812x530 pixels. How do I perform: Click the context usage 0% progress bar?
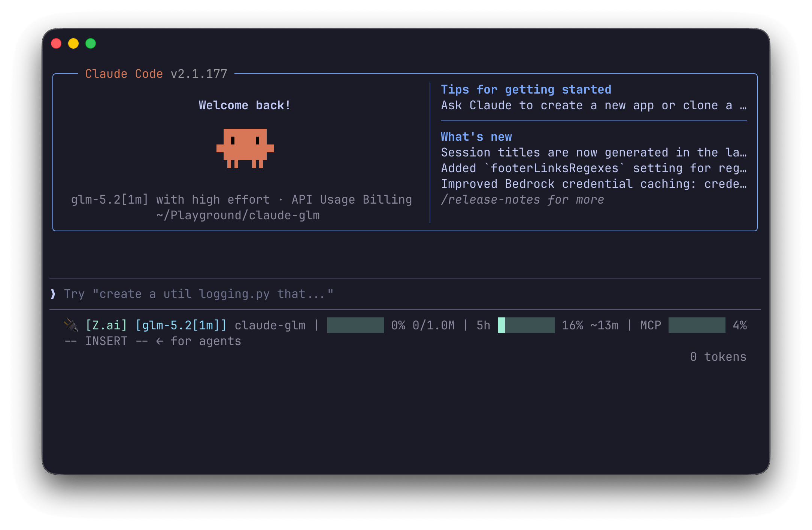[x=355, y=325]
